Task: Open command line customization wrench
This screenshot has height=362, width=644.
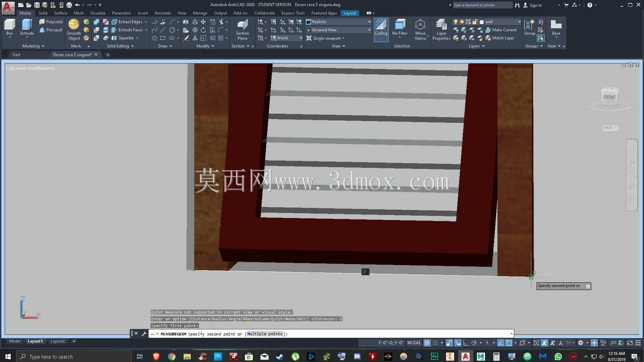Action: pyautogui.click(x=144, y=333)
